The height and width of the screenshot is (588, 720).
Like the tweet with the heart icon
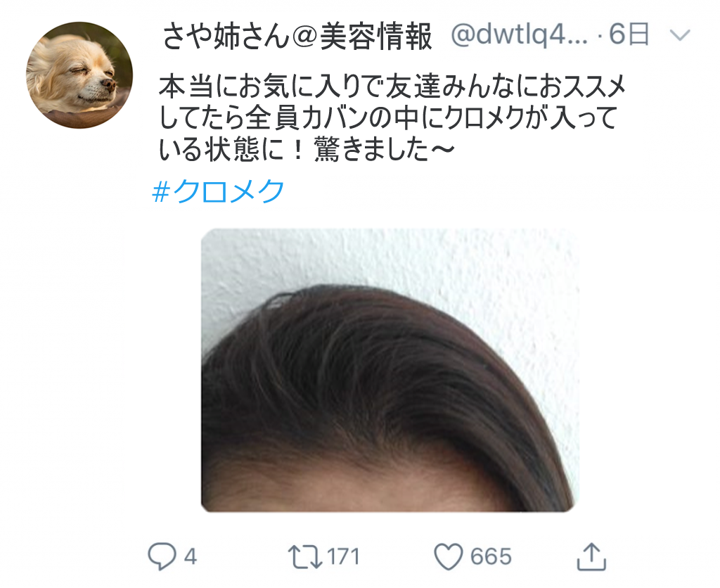tap(448, 557)
